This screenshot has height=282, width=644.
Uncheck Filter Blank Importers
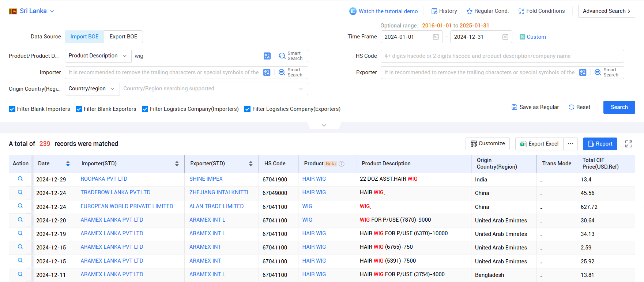pyautogui.click(x=12, y=109)
